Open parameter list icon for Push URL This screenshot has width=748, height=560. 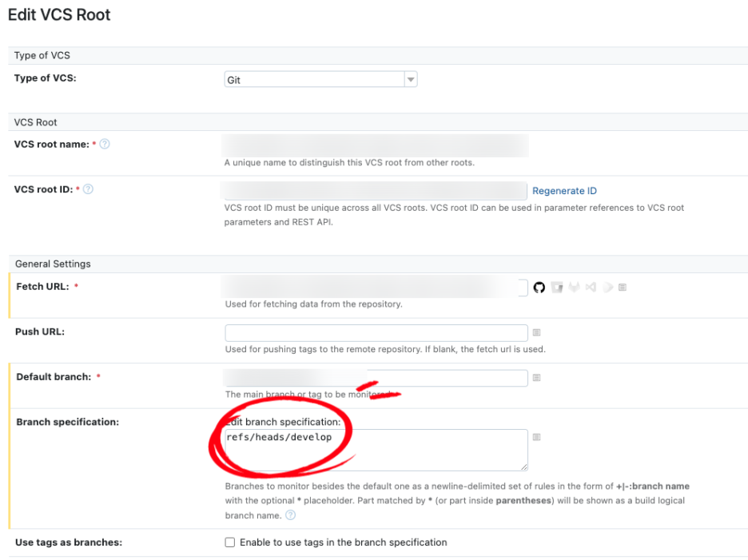[537, 332]
